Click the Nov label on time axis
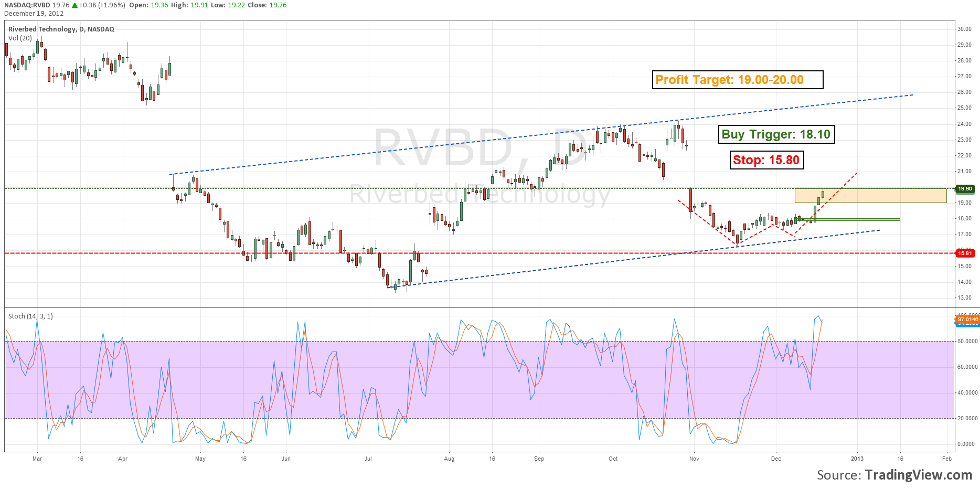This screenshot has width=980, height=489. coord(694,459)
